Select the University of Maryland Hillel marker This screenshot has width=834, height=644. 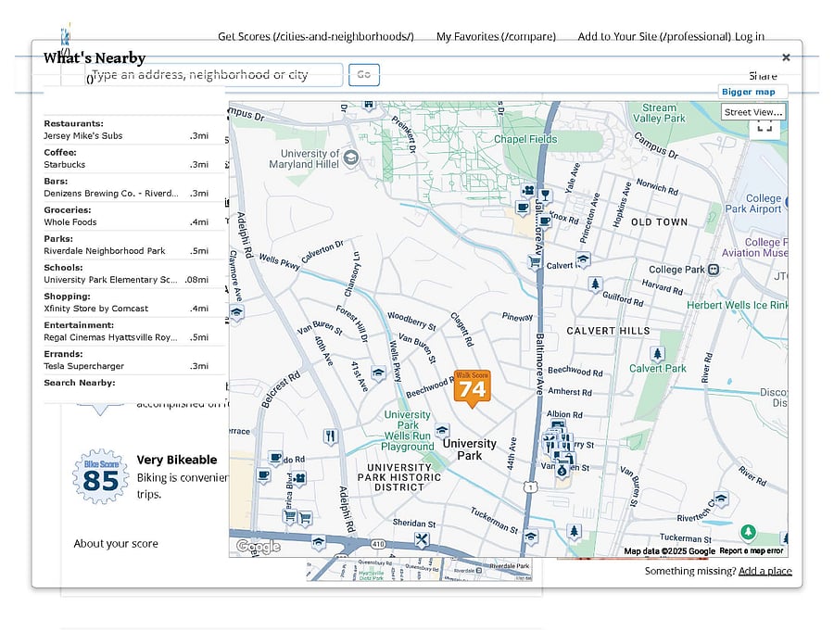(x=350, y=158)
